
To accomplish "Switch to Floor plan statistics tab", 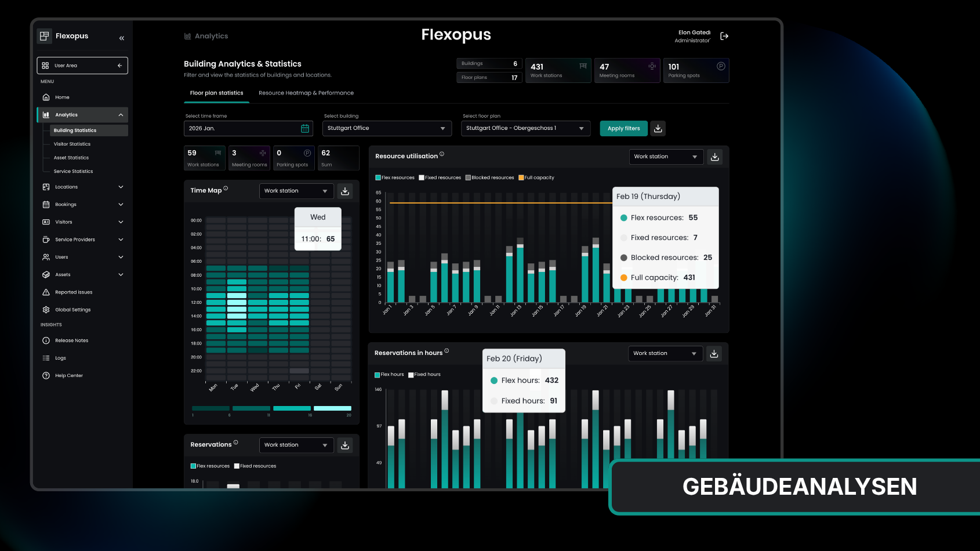I will click(x=217, y=93).
